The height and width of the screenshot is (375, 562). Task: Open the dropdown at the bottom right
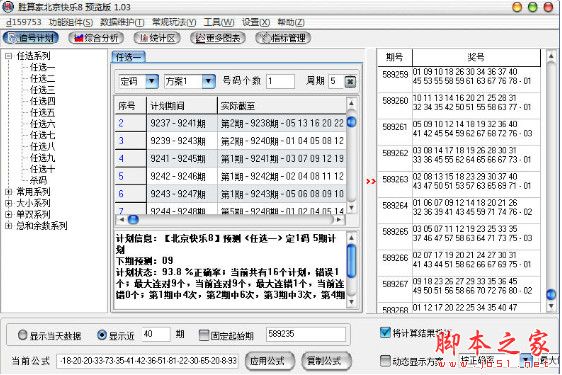(x=526, y=360)
